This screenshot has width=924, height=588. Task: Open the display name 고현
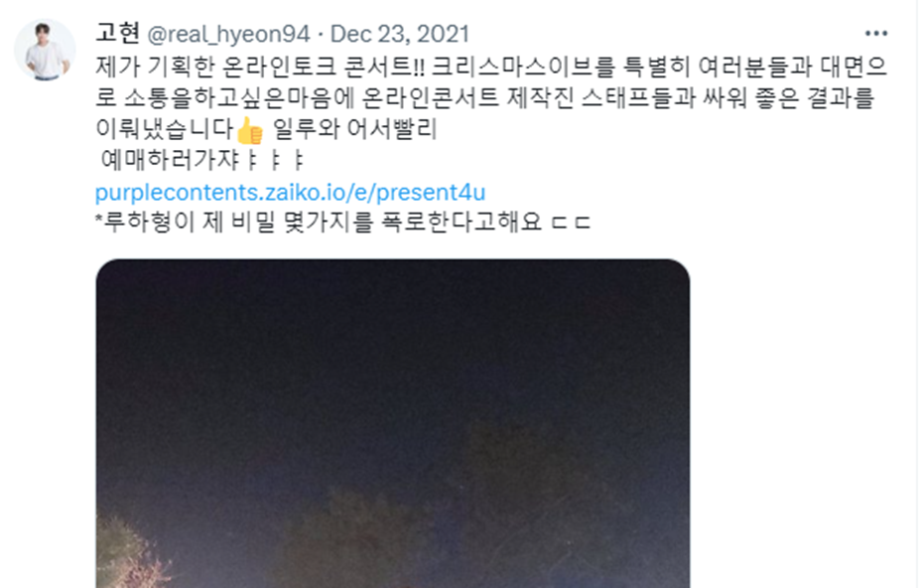(x=118, y=33)
